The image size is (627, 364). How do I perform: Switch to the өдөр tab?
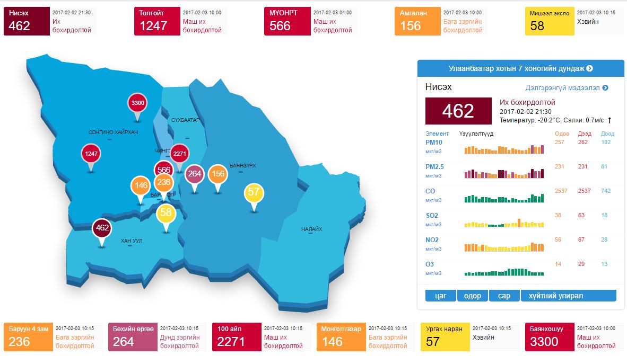pos(472,296)
